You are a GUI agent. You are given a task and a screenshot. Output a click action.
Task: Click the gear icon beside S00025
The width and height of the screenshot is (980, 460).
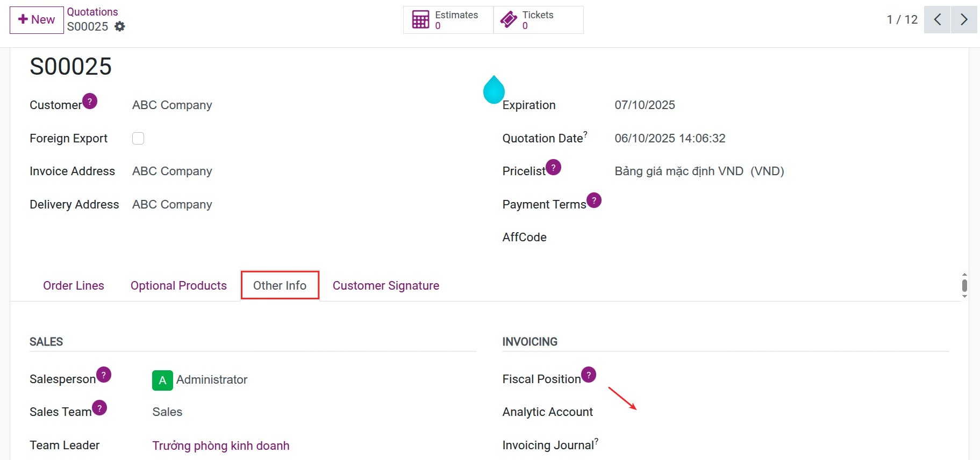120,26
